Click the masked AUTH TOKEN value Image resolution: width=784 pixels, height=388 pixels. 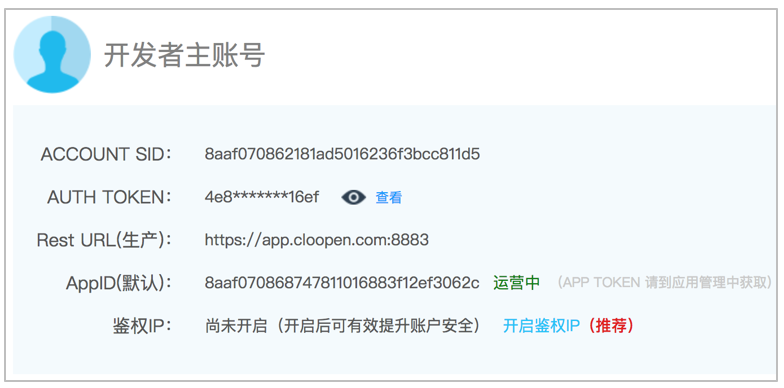(x=262, y=198)
